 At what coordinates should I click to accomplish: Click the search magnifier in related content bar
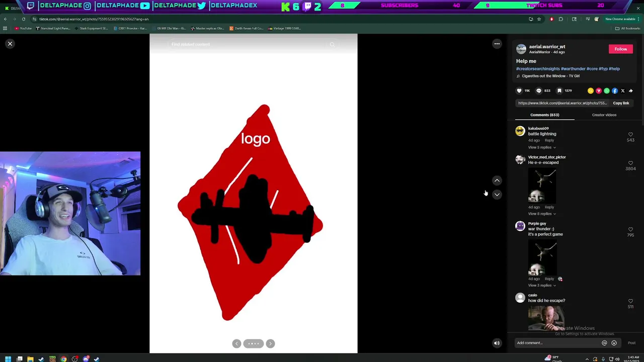[332, 44]
